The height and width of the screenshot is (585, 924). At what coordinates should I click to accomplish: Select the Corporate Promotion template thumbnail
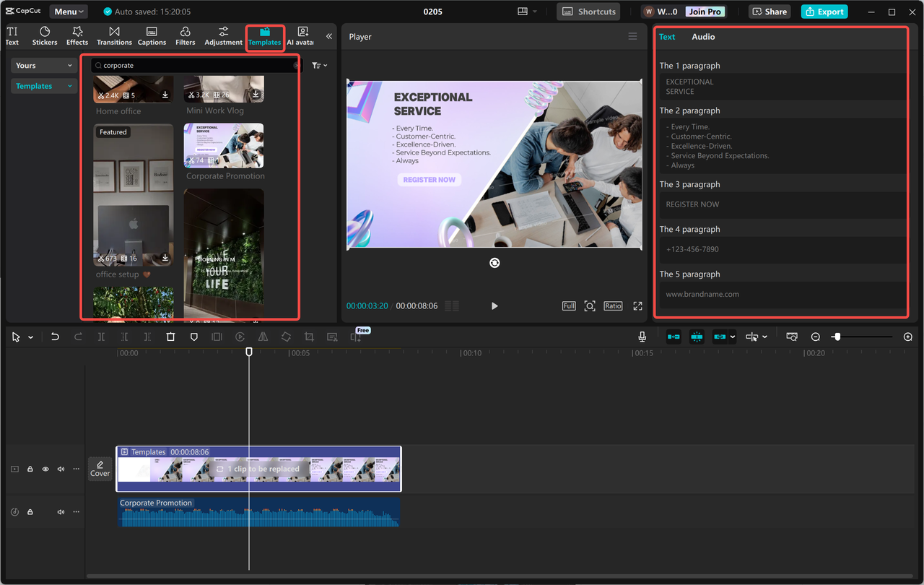tap(223, 145)
